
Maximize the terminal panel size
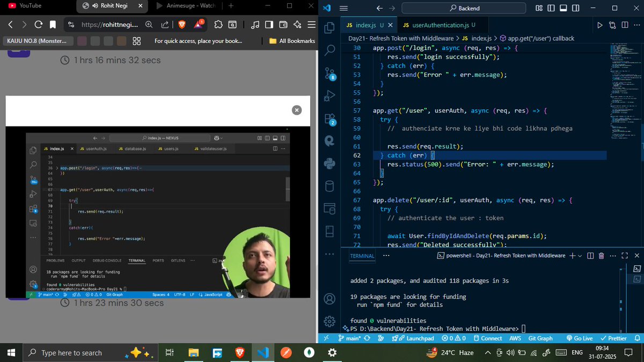[x=625, y=256]
